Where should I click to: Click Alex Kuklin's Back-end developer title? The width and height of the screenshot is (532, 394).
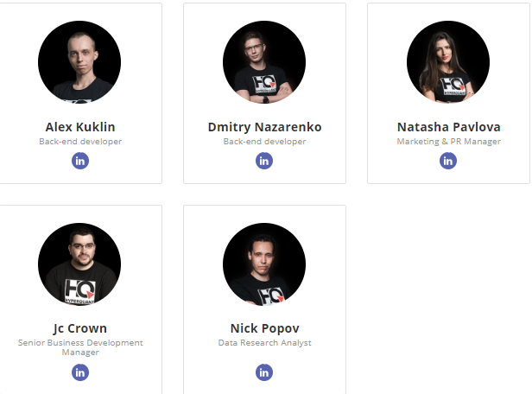(80, 142)
